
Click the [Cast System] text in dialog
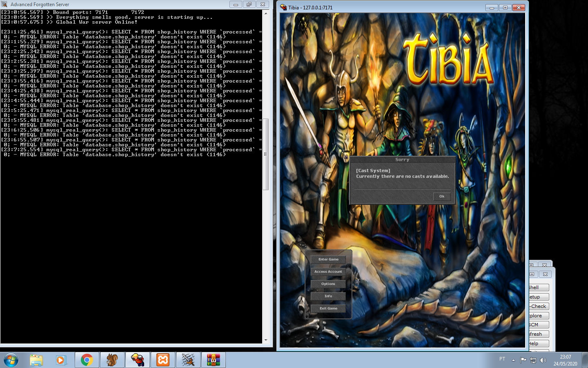pyautogui.click(x=373, y=171)
